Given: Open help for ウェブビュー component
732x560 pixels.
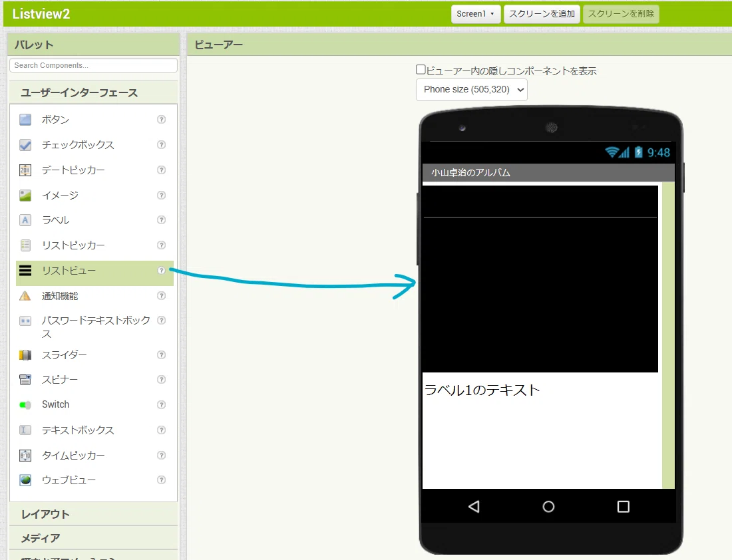Looking at the screenshot, I should (x=162, y=480).
